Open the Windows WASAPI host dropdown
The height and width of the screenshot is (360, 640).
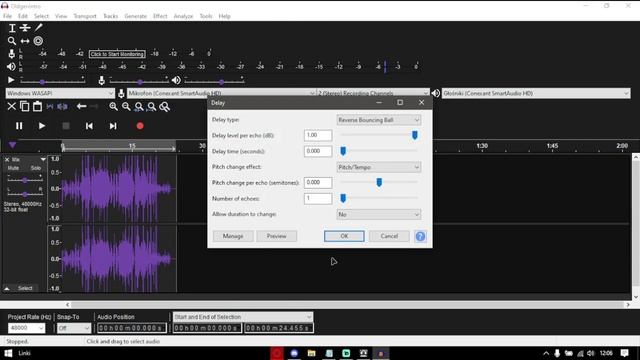coord(60,93)
